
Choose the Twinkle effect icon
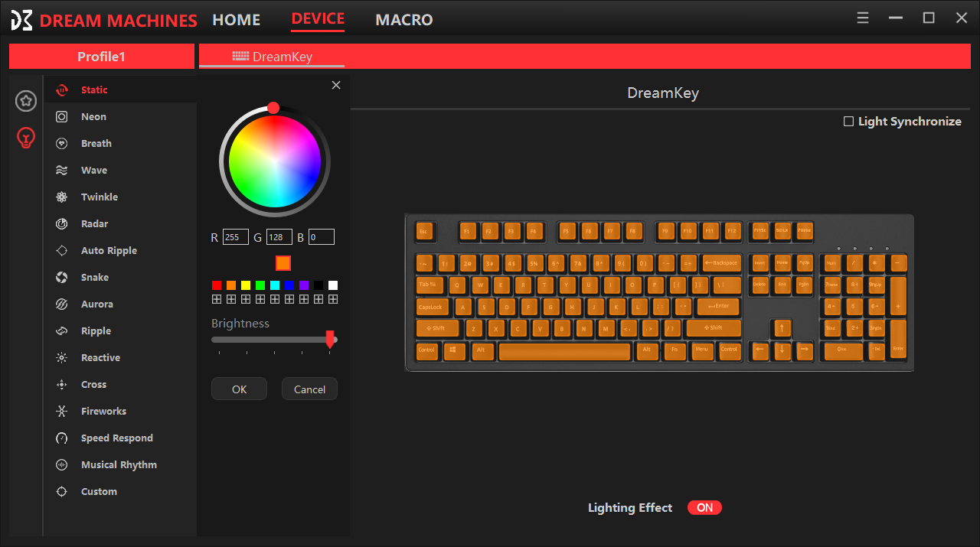tap(62, 197)
